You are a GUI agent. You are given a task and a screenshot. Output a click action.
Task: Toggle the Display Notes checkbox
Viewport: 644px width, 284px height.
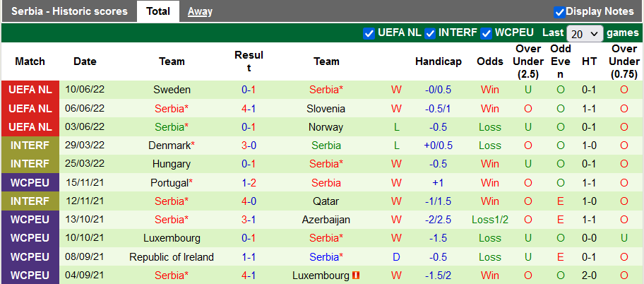559,11
